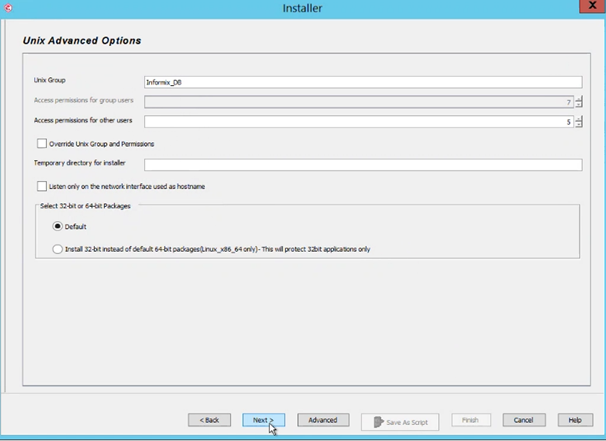
Task: Open the Advanced options button
Action: tap(323, 420)
